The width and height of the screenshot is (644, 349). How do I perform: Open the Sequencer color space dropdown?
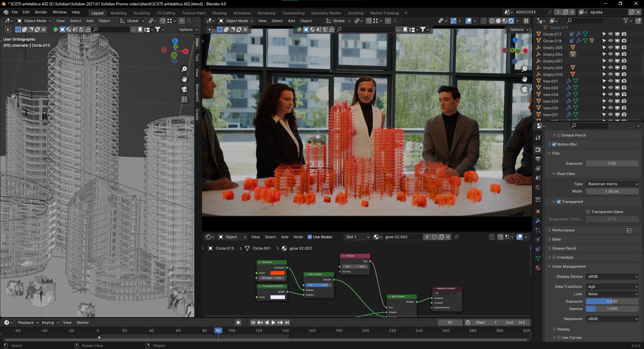click(612, 319)
